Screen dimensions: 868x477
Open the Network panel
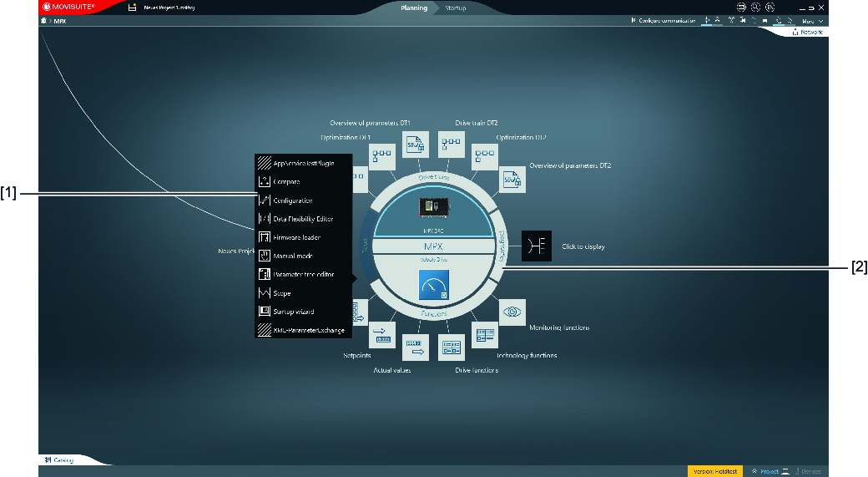click(x=806, y=33)
